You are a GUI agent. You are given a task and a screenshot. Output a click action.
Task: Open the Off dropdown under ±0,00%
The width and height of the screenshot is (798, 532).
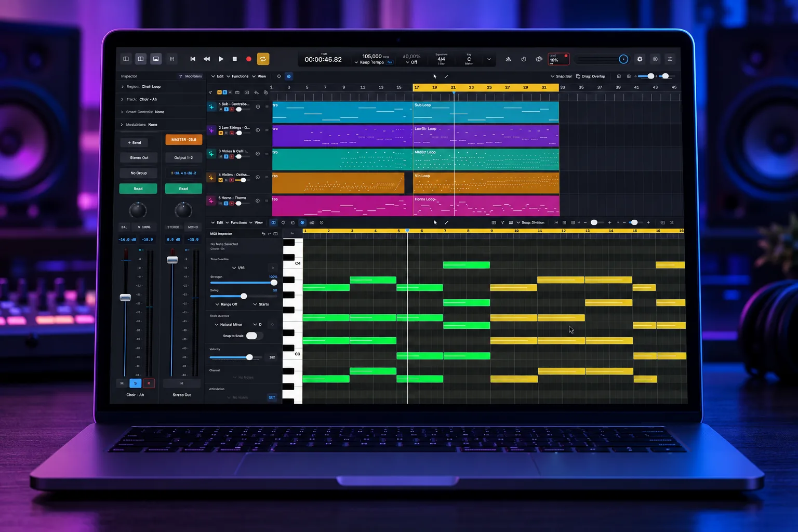click(411, 62)
